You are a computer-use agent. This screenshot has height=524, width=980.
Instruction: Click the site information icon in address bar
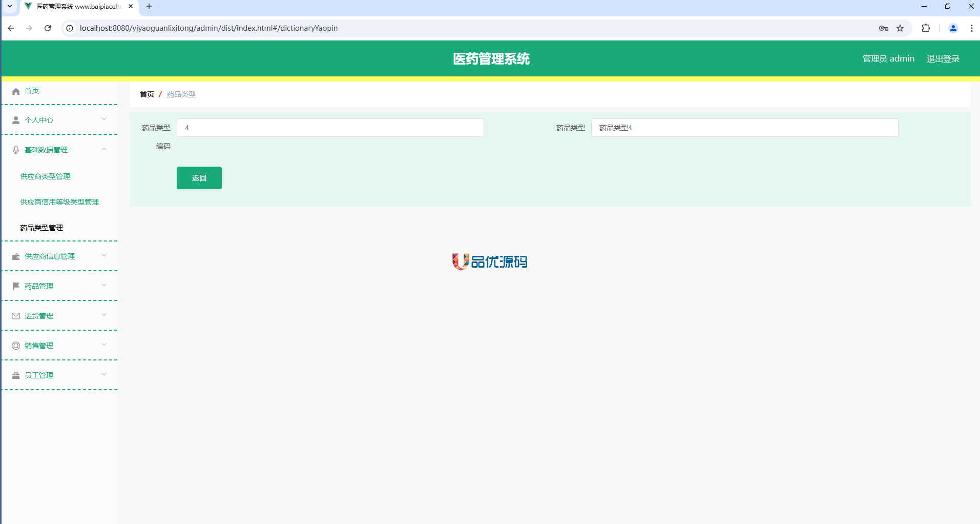tap(70, 28)
